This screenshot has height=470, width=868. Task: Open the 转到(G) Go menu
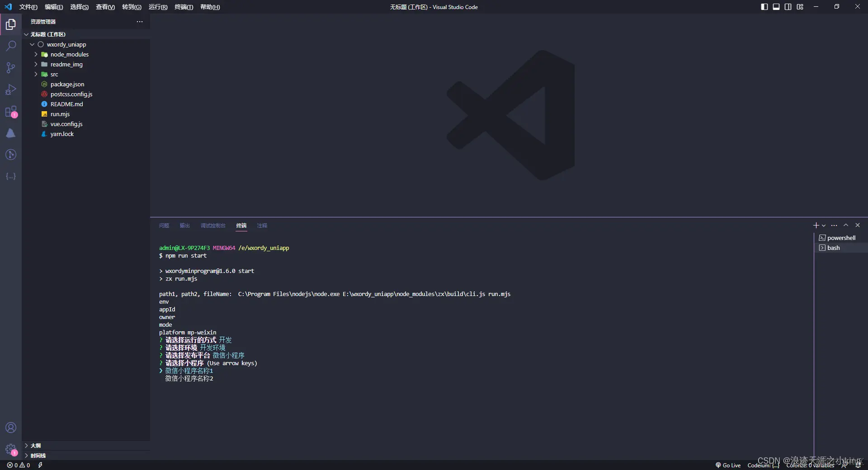coord(132,7)
